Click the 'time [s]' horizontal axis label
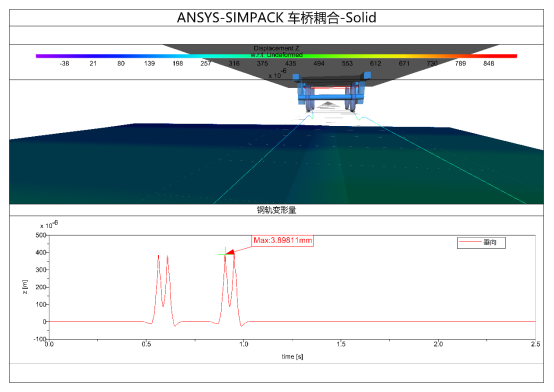554x392 pixels. 292,357
